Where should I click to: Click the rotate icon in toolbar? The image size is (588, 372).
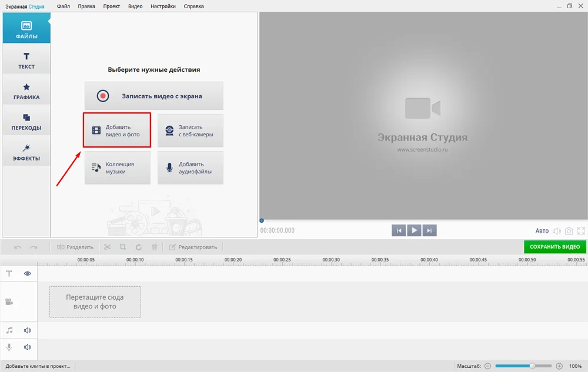point(138,247)
